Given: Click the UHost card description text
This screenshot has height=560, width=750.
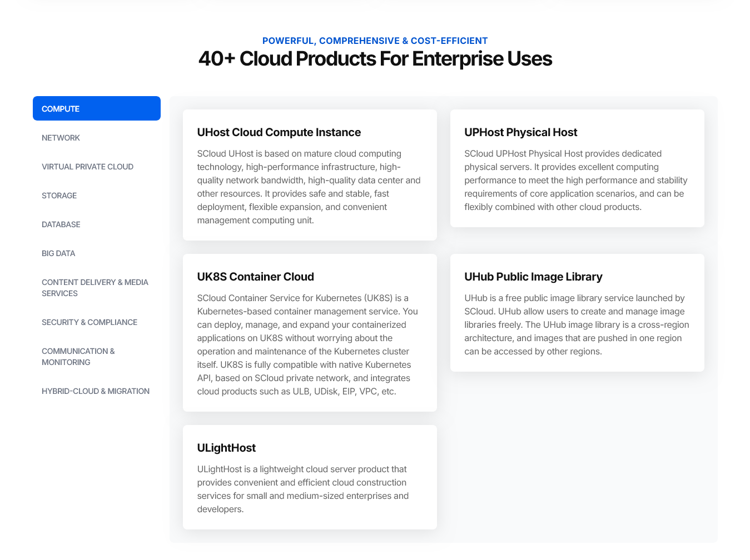Looking at the screenshot, I should [x=309, y=187].
